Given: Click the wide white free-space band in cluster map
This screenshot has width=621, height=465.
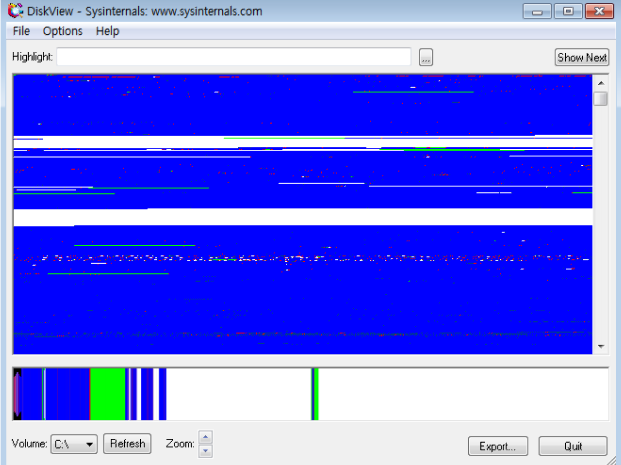Looking at the screenshot, I should pos(303,217).
